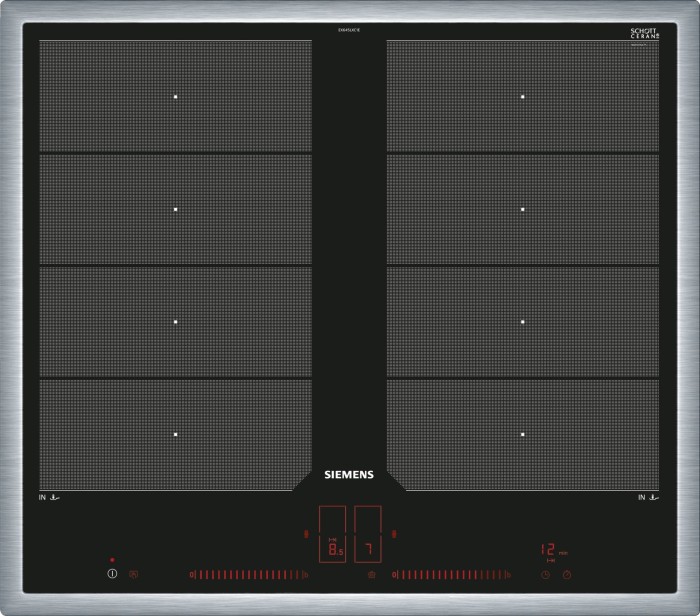Tap the SIEMENS logo
The width and height of the screenshot is (700, 616).
(349, 474)
